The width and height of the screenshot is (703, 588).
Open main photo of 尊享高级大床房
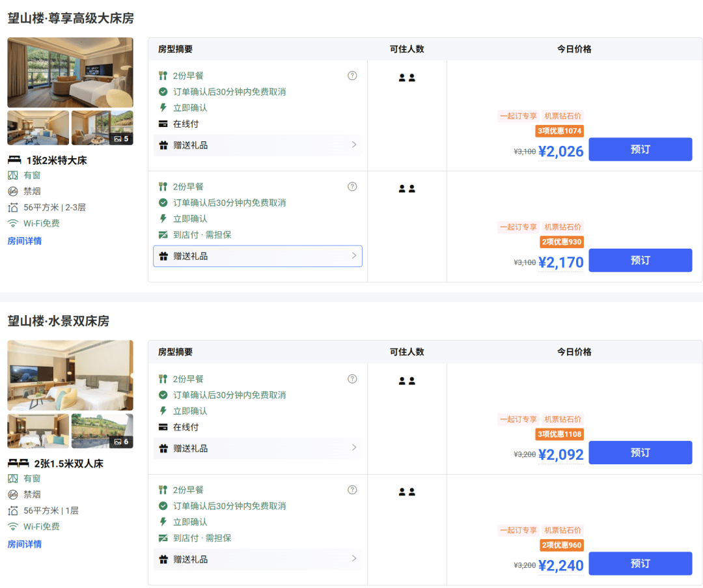(70, 72)
